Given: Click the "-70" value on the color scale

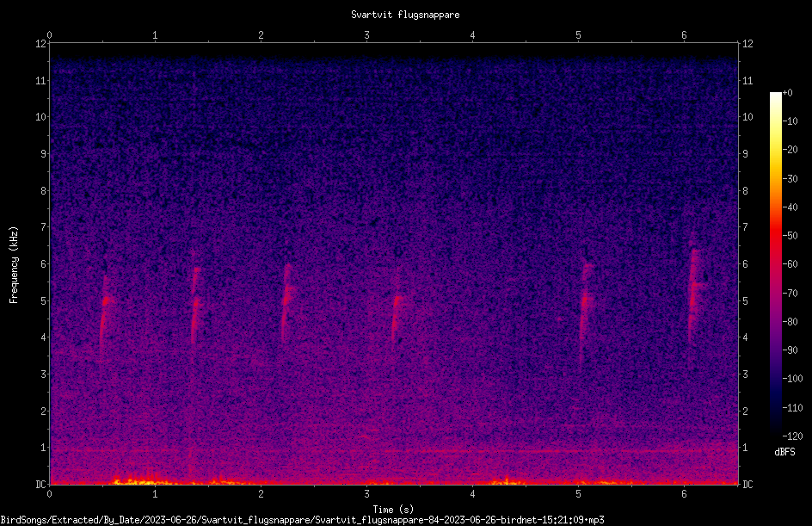Looking at the screenshot, I should pyautogui.click(x=790, y=294).
